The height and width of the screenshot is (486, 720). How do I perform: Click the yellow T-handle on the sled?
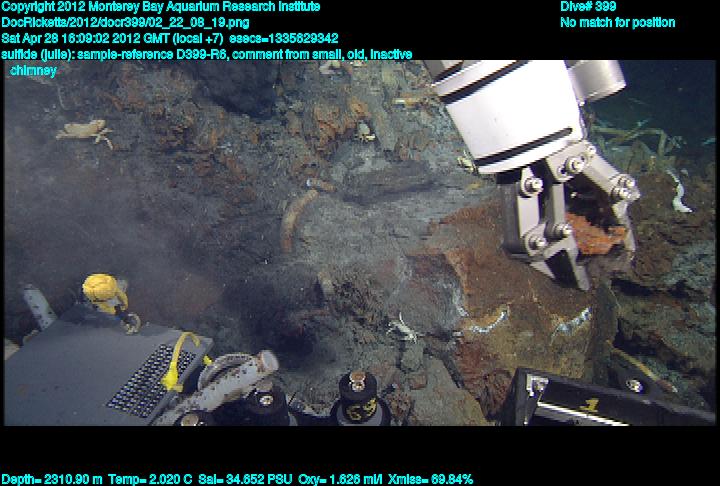coord(104,292)
